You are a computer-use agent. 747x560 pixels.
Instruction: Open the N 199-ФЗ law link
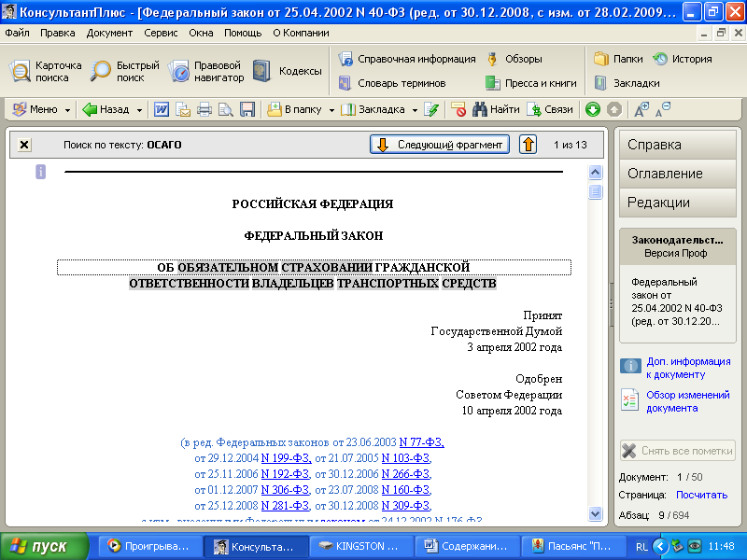[287, 458]
